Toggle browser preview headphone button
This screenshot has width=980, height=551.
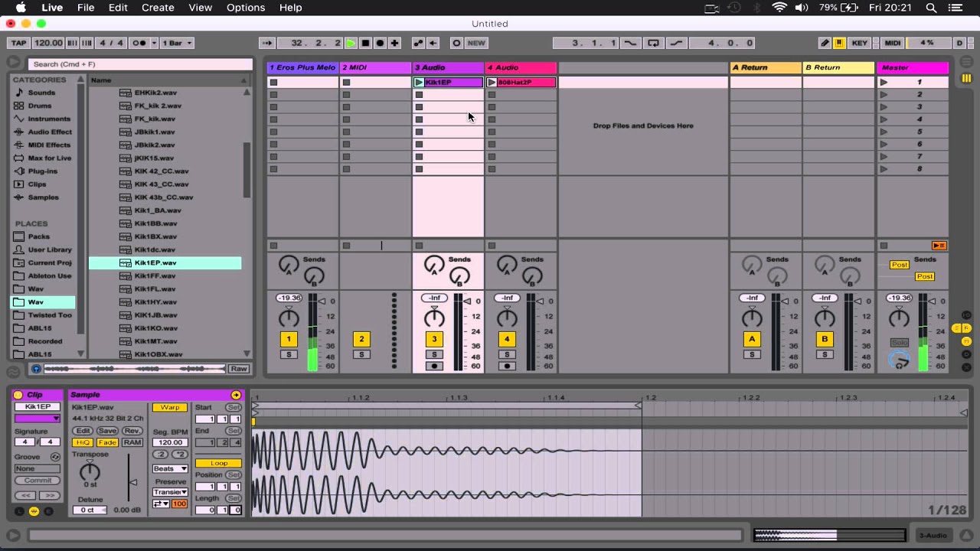[35, 369]
